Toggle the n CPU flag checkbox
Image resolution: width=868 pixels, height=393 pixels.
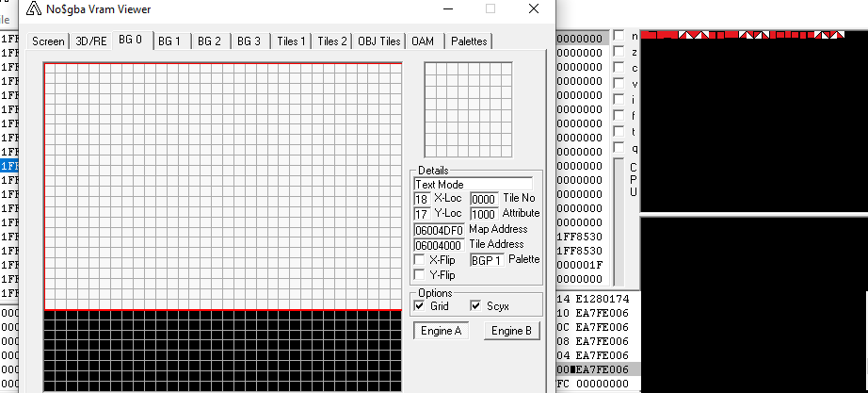pos(619,36)
